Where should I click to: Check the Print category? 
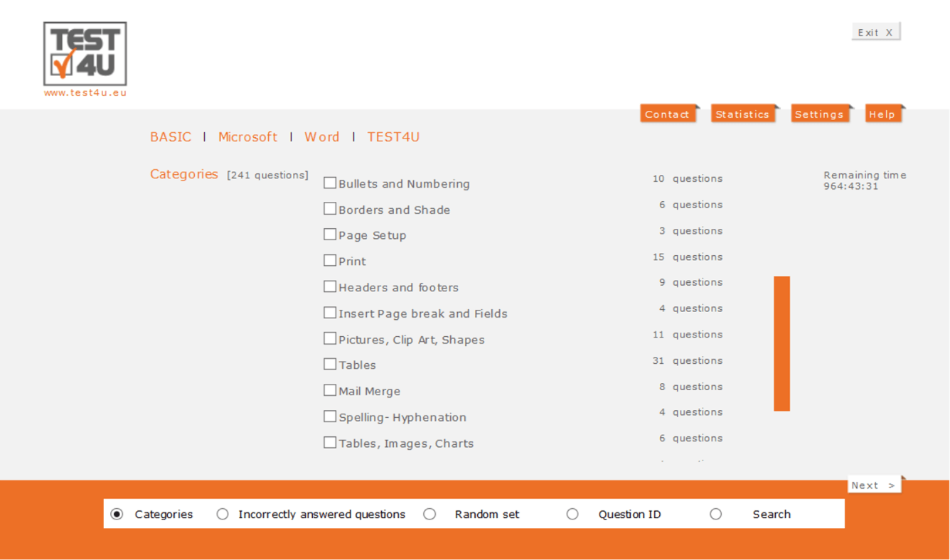click(330, 260)
